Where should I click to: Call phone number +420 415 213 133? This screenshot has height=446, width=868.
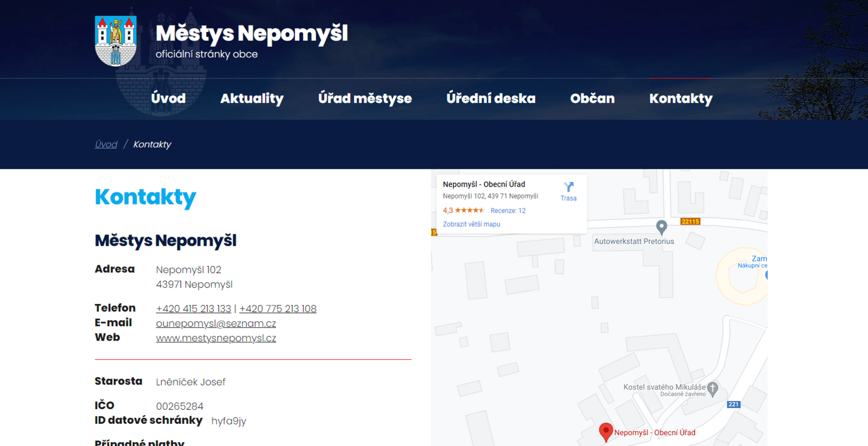click(193, 309)
